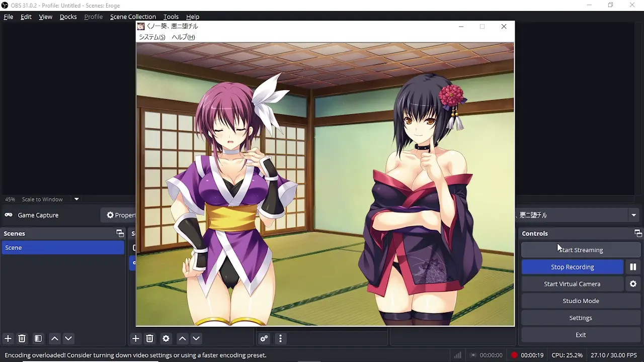Open source Properties button
644x362 pixels.
point(119,215)
